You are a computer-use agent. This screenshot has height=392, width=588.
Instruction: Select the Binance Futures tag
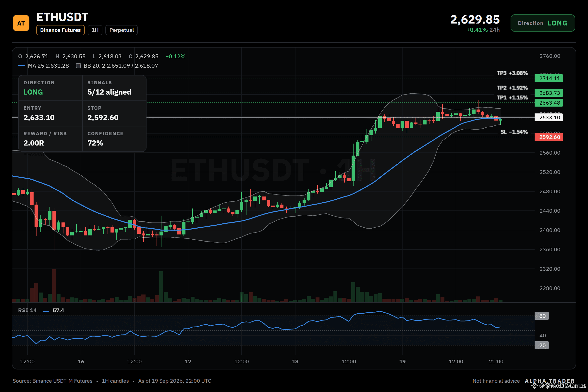pyautogui.click(x=60, y=30)
